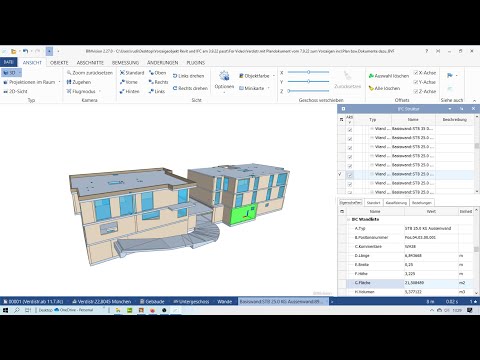The width and height of the screenshot is (480, 360).
Task: Click the 2D-Sicht button
Action: tap(15, 91)
